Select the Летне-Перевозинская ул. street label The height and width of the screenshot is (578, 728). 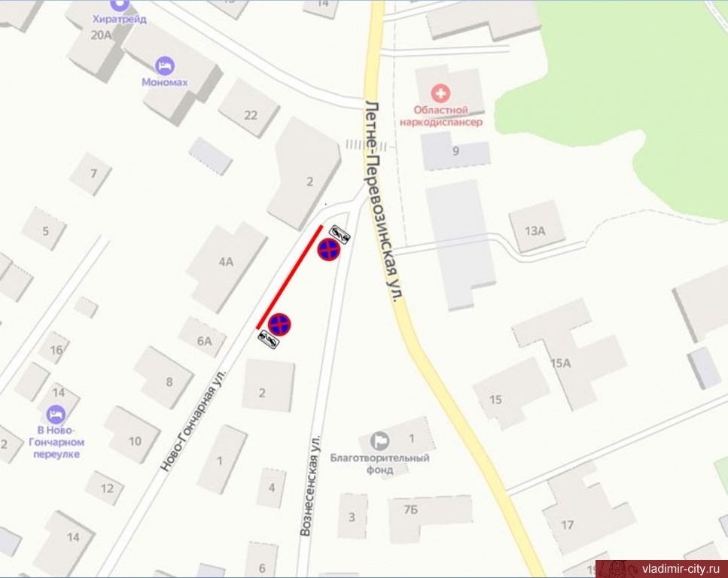tap(385, 202)
